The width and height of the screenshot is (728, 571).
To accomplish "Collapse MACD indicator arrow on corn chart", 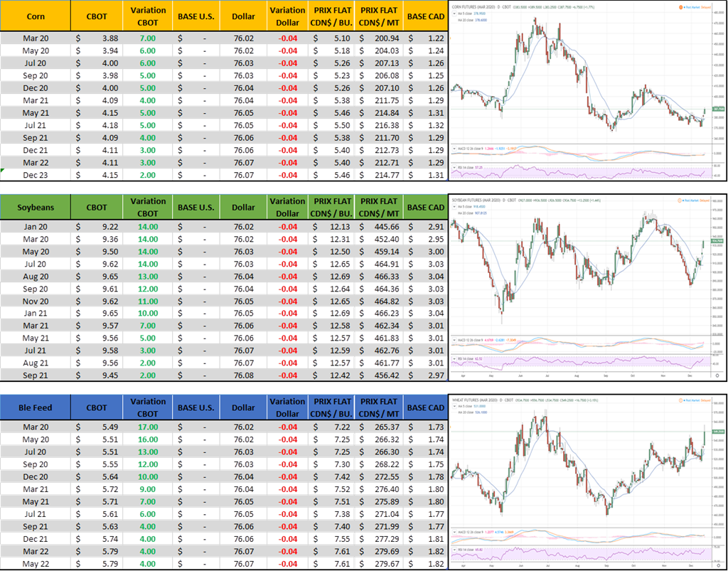I will pos(454,148).
